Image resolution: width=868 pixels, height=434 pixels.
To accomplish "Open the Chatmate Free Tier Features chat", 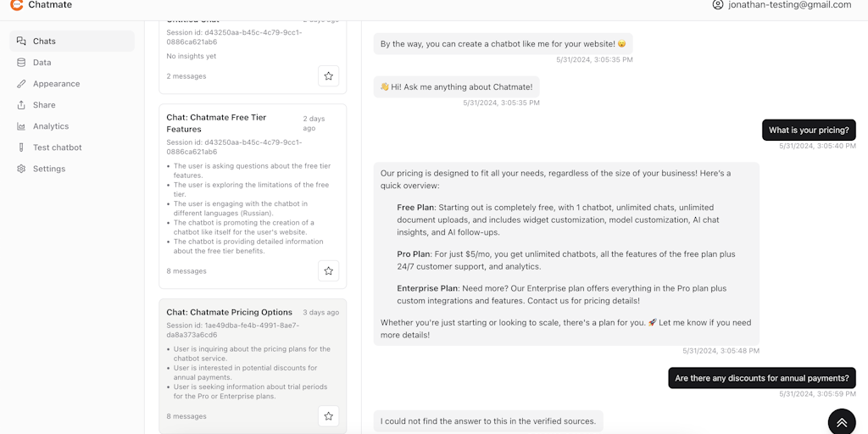I will (216, 123).
